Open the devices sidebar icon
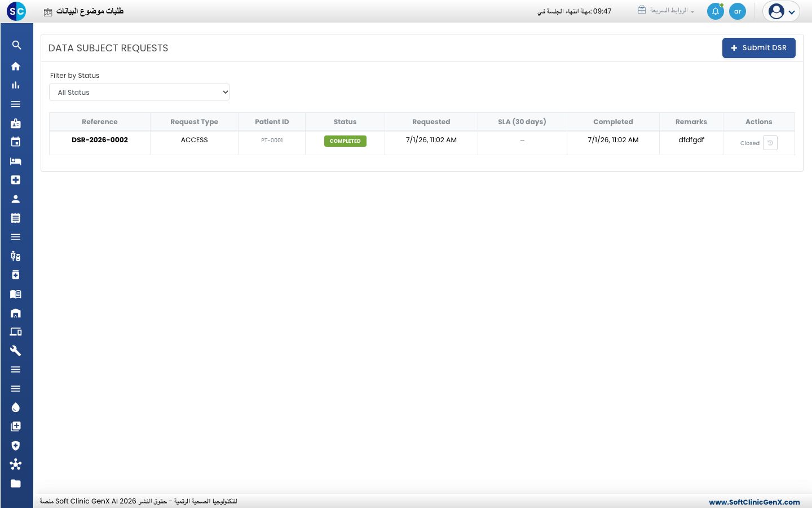 [16, 332]
